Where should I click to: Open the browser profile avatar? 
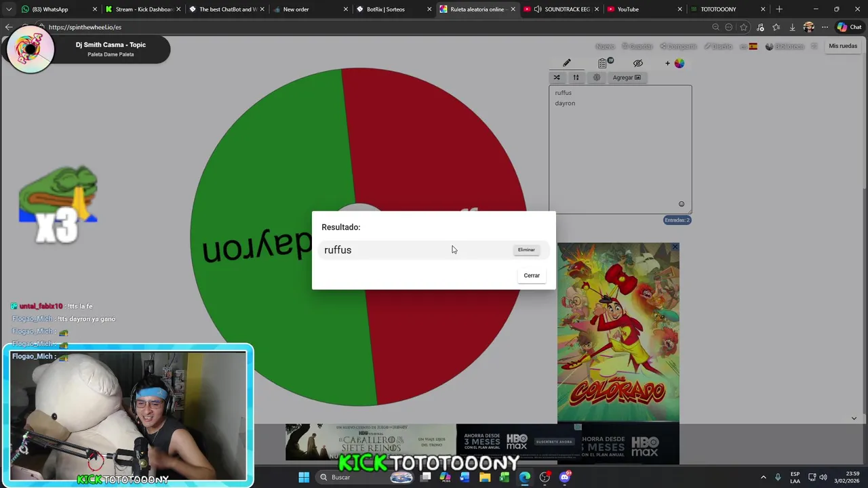(808, 27)
